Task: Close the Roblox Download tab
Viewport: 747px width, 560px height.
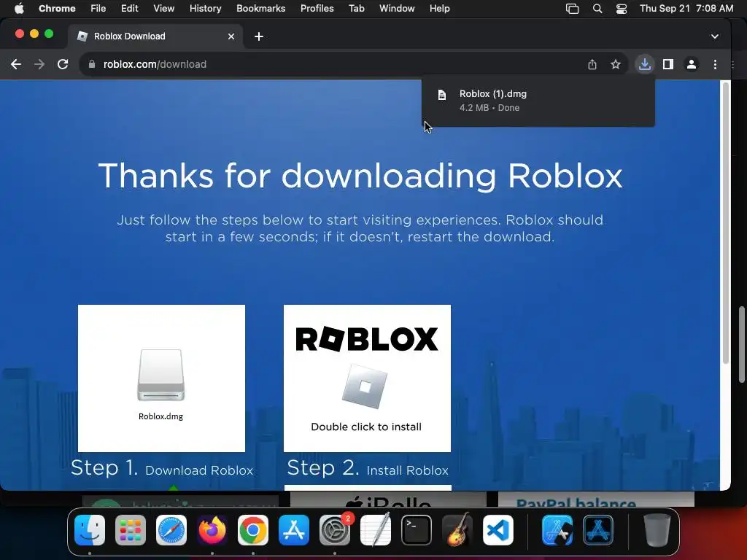Action: tap(231, 36)
